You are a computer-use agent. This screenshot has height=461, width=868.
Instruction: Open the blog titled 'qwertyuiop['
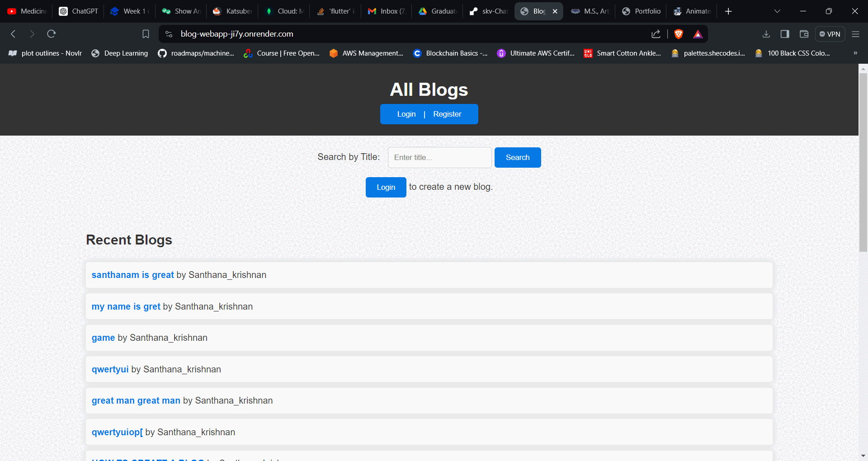pos(117,432)
